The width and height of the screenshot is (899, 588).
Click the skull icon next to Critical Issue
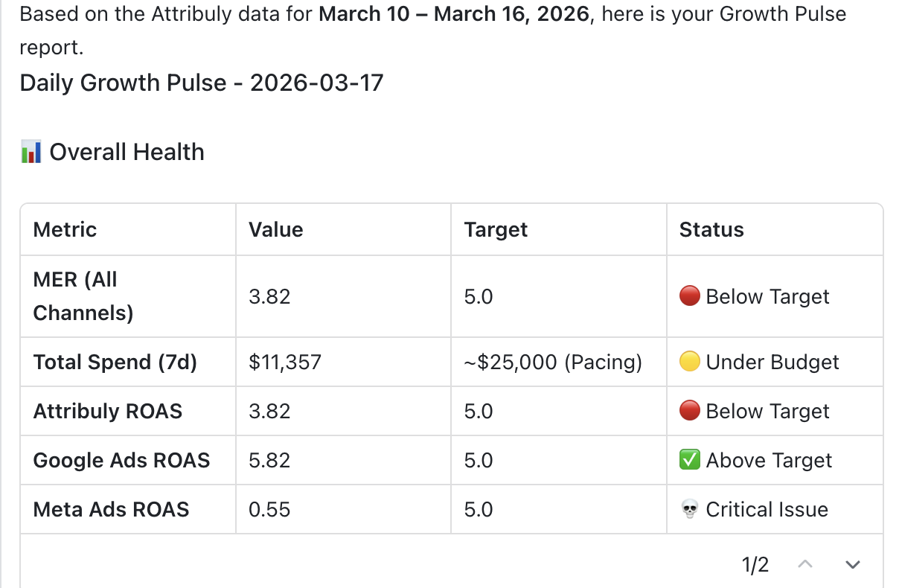690,510
